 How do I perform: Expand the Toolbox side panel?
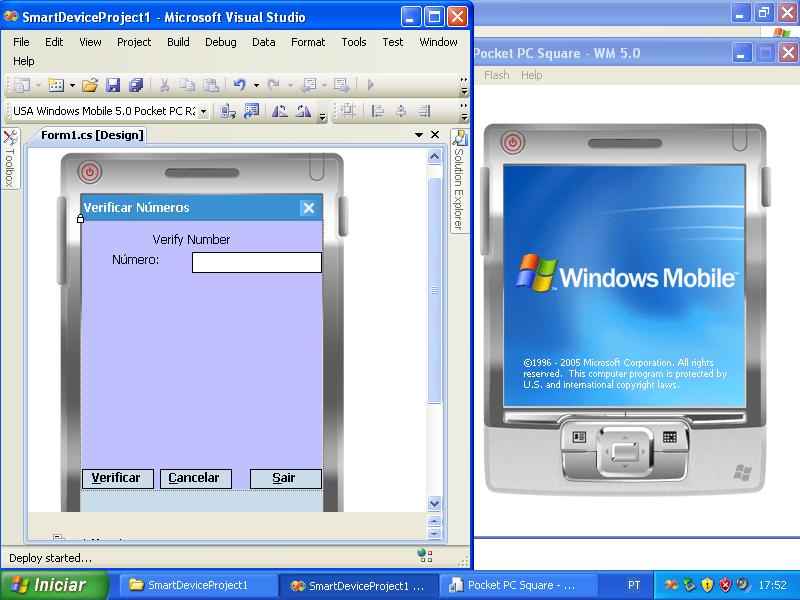pos(10,159)
